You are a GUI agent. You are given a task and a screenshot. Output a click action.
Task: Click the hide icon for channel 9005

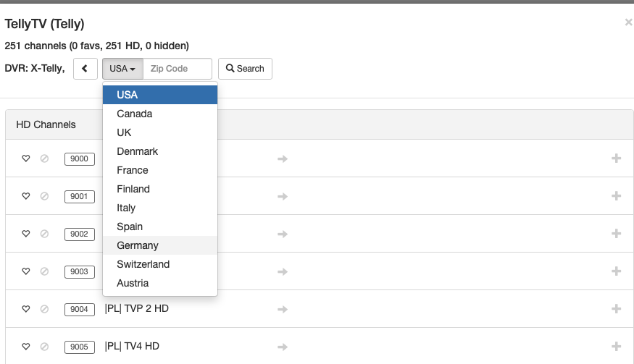pos(44,347)
